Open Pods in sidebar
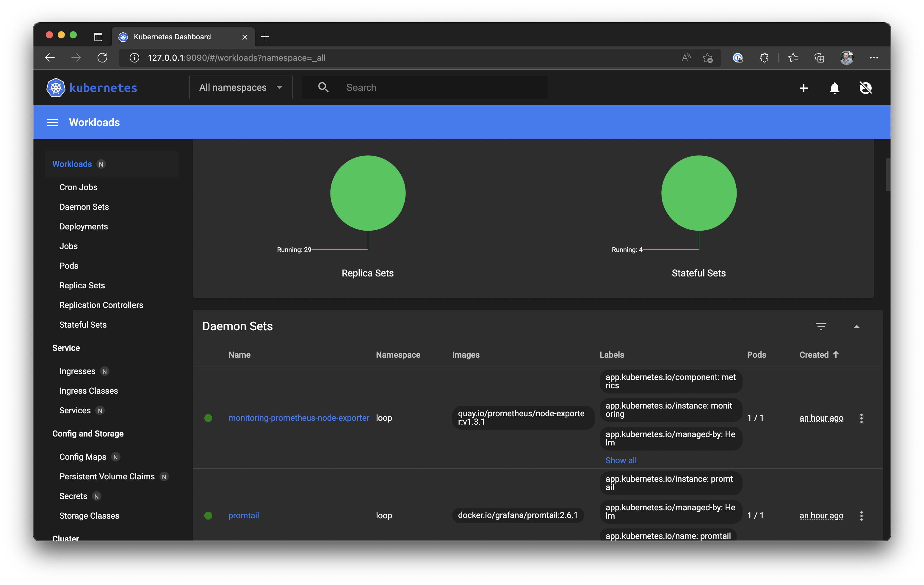 point(69,266)
